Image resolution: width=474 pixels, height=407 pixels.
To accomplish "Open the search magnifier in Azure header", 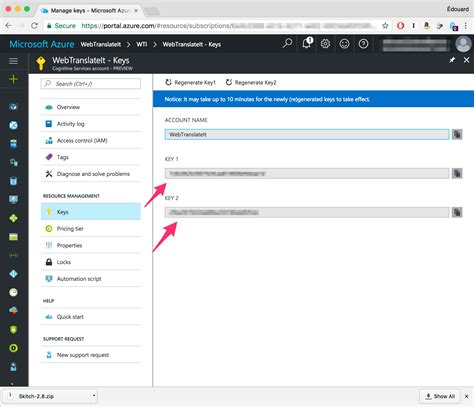I will coord(287,44).
